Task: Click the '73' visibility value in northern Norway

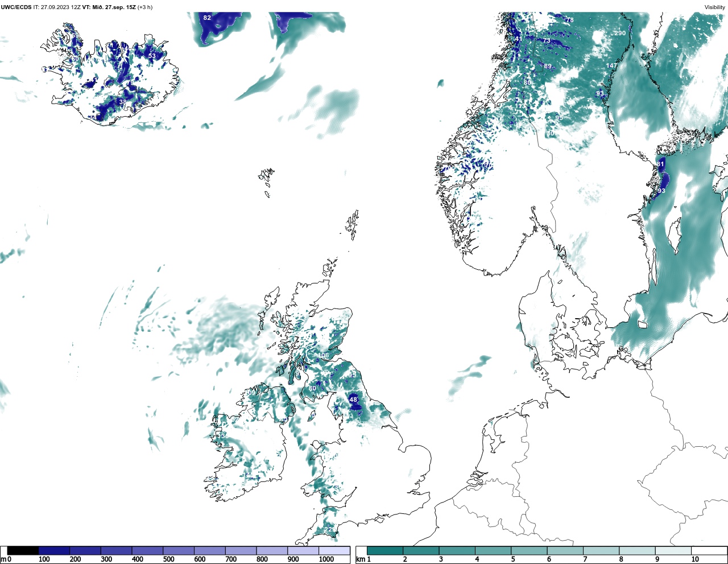Action: pos(547,40)
